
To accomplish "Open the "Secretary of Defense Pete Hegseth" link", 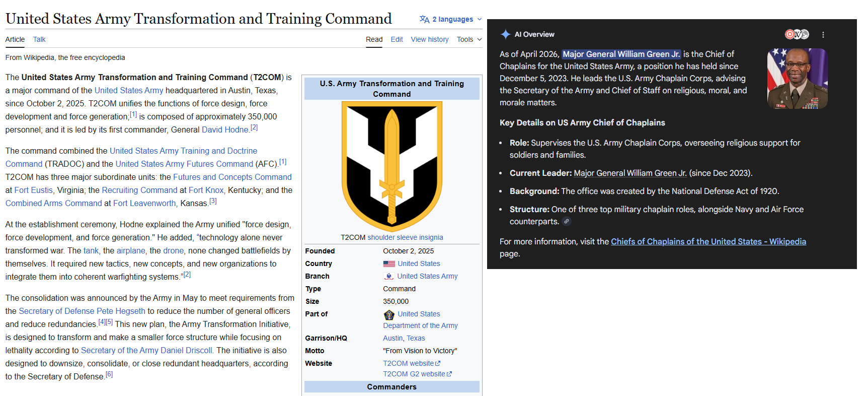I will [x=82, y=311].
